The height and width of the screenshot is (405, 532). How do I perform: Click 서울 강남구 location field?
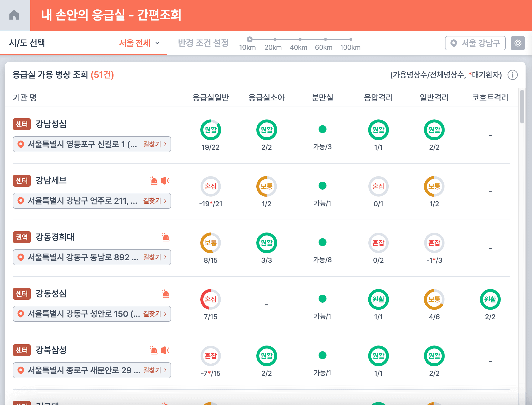tap(475, 43)
